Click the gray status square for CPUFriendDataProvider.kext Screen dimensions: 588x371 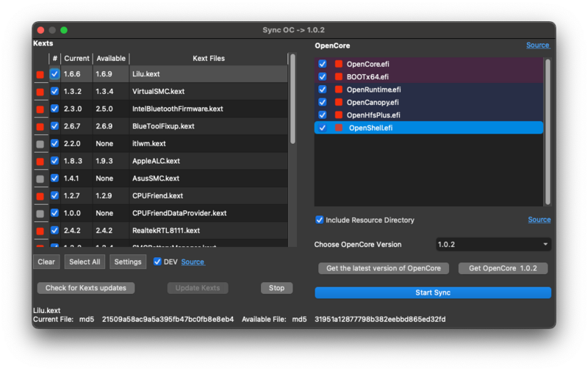(40, 214)
